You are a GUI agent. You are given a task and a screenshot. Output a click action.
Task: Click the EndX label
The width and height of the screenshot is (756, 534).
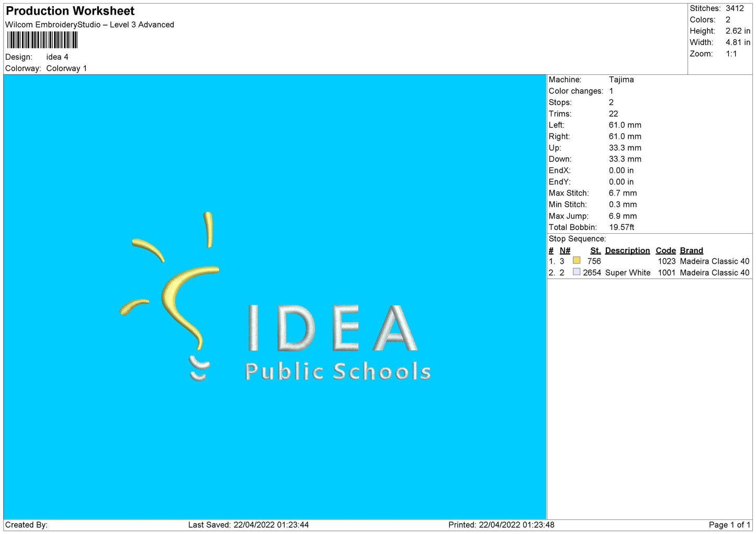coord(559,171)
